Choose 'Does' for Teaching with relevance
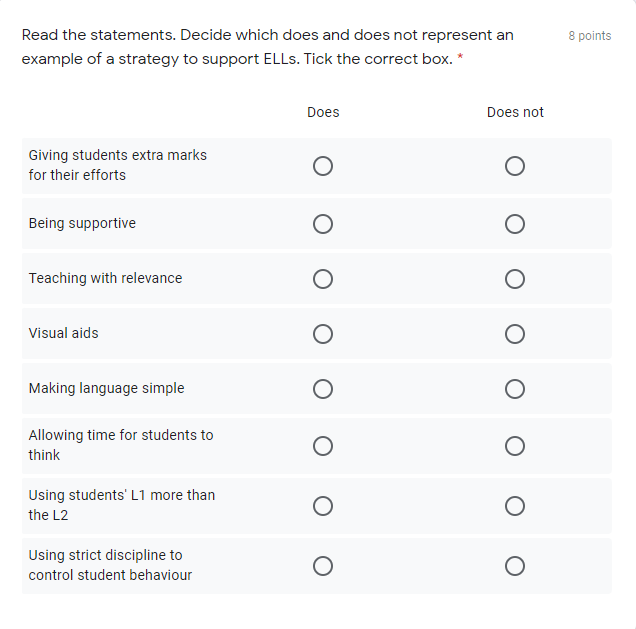636x629 pixels. pos(322,279)
